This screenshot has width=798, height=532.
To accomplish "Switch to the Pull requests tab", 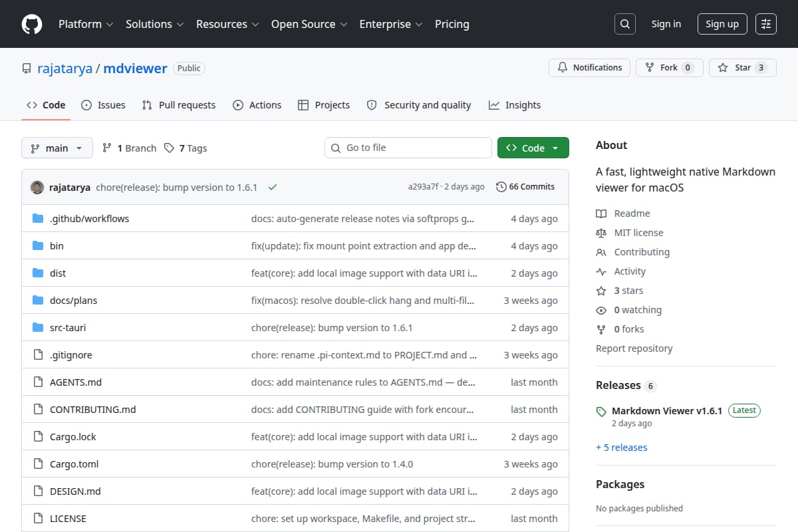I will [179, 105].
